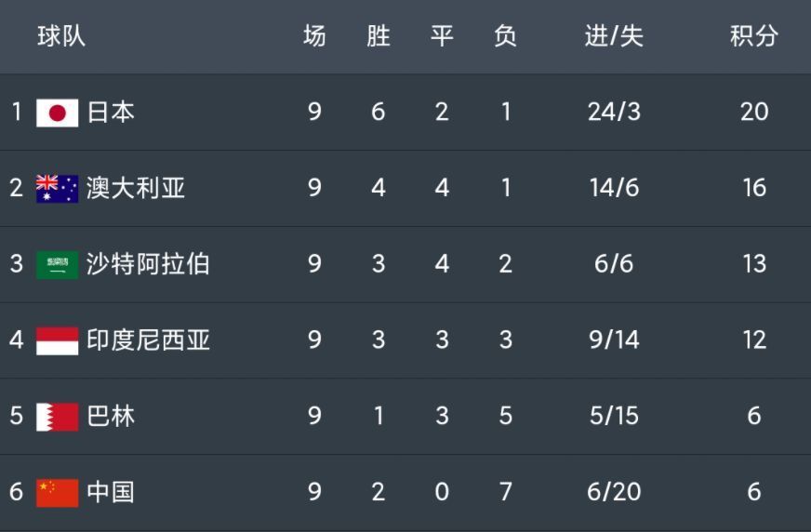Select the 巴林 team name

click(111, 416)
